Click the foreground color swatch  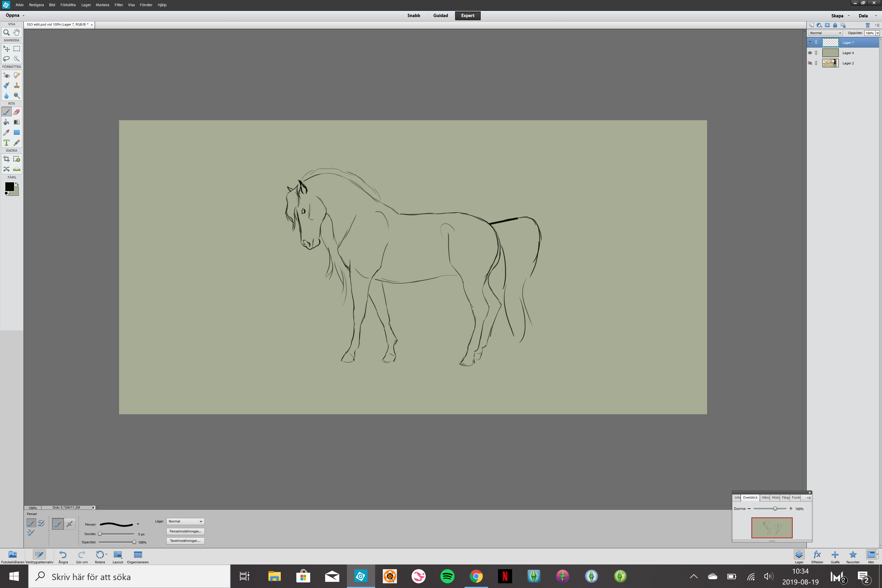[9, 186]
